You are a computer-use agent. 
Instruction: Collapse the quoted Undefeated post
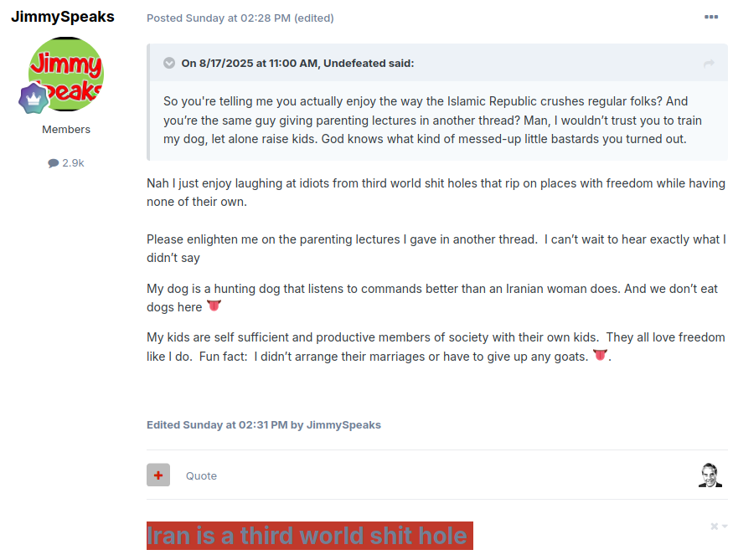pos(169,63)
